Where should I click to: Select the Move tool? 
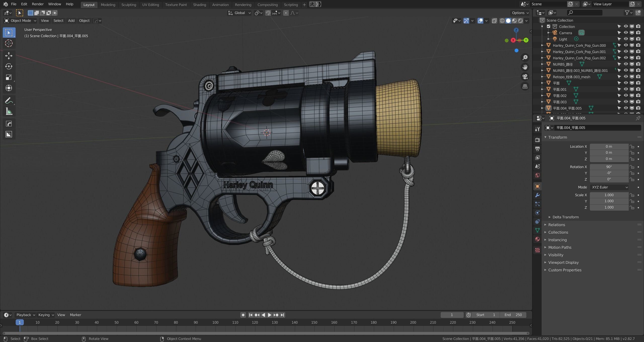(9, 56)
